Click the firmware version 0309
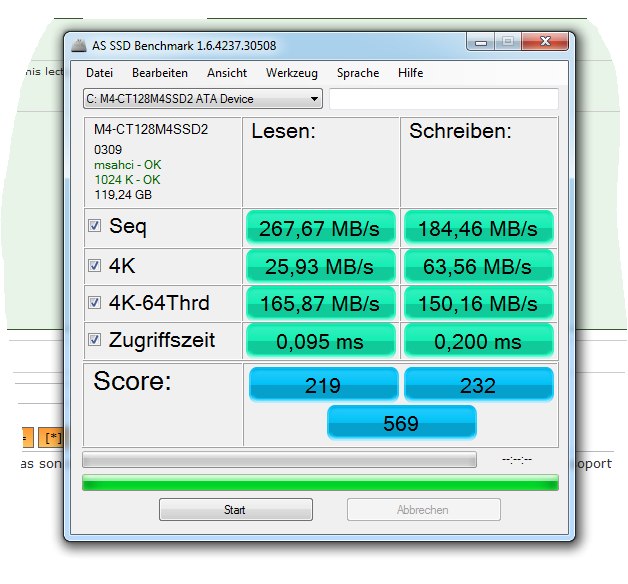This screenshot has width=628, height=584. [x=108, y=149]
